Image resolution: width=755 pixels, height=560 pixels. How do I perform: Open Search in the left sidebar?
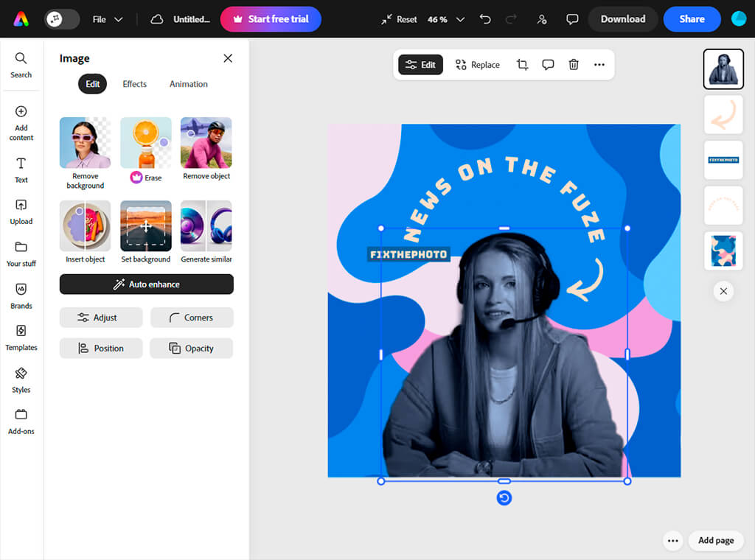tap(21, 65)
